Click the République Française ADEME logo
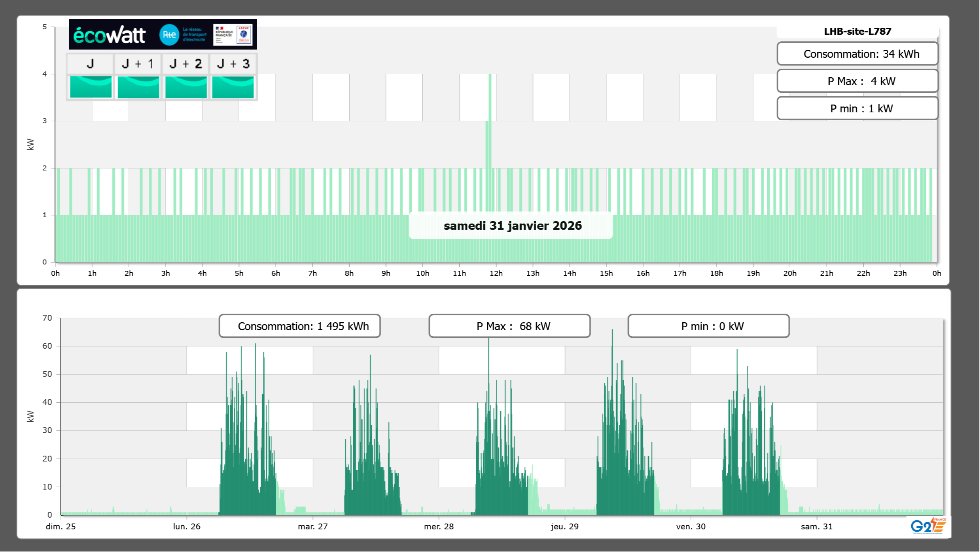This screenshot has height=552, width=980. point(233,35)
